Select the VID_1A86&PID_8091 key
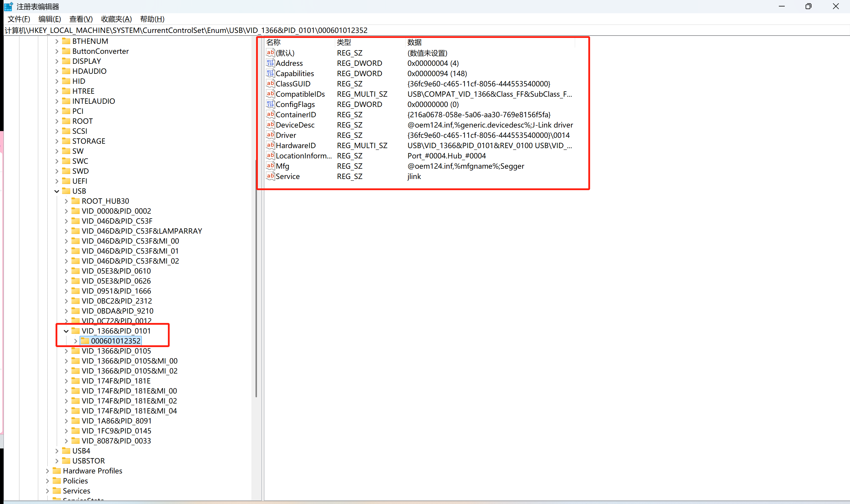Image resolution: width=850 pixels, height=504 pixels. point(116,421)
